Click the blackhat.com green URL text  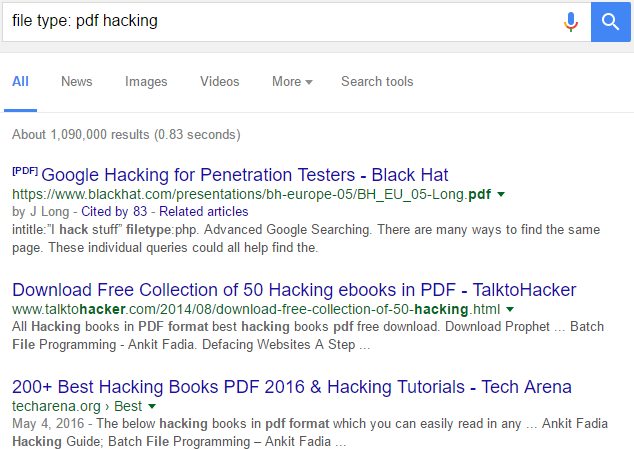(x=250, y=194)
